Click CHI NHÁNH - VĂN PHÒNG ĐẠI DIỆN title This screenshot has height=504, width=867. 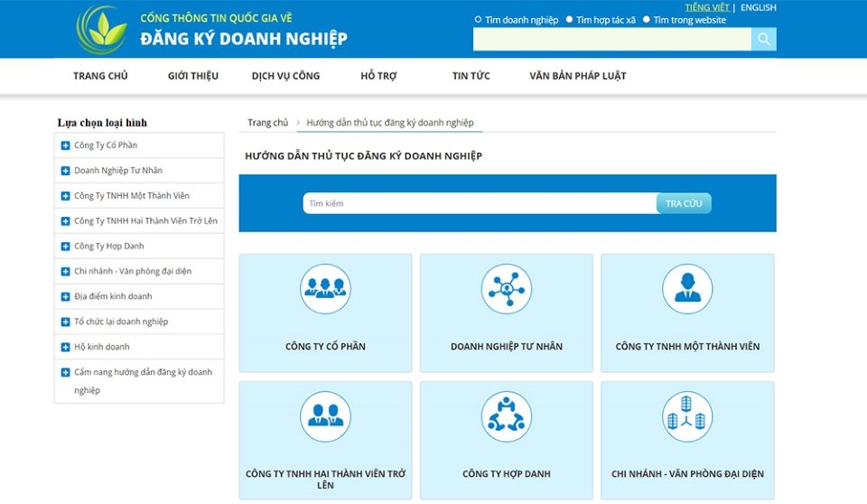tap(687, 473)
